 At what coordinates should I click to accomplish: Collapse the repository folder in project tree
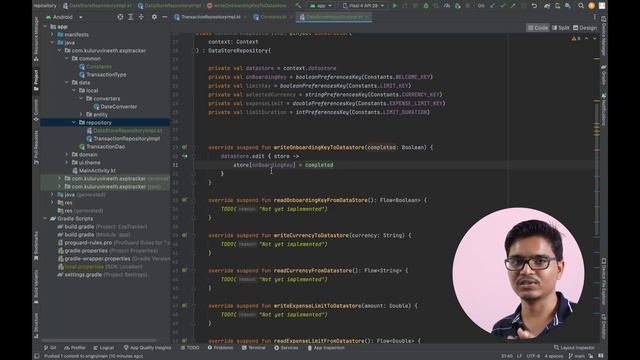point(74,122)
